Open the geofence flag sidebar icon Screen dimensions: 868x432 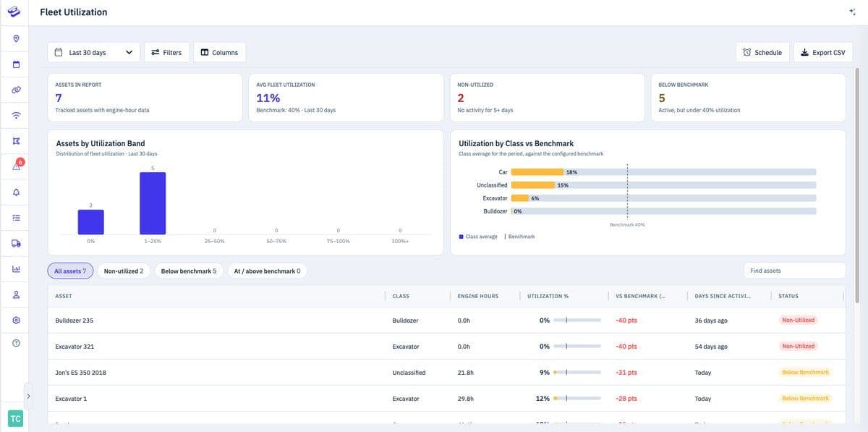[16, 140]
